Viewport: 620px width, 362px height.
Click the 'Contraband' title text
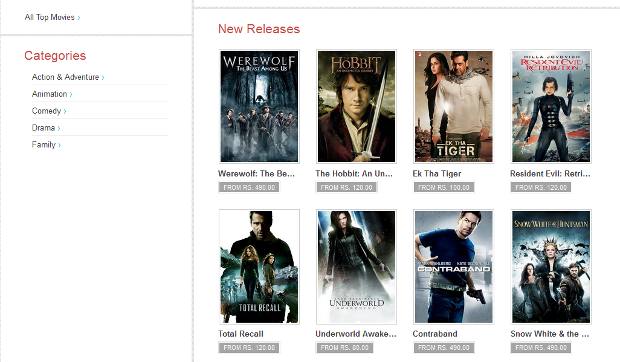point(435,334)
